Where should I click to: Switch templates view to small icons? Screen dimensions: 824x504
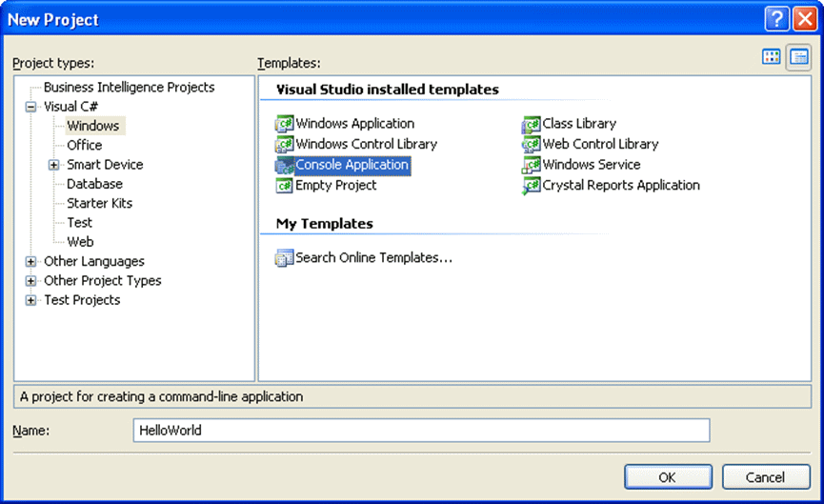pyautogui.click(x=799, y=57)
